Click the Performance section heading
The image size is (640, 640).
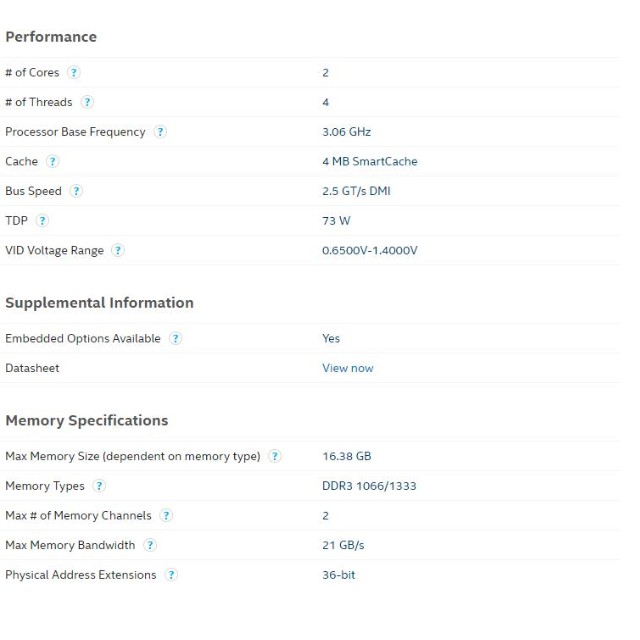51,37
